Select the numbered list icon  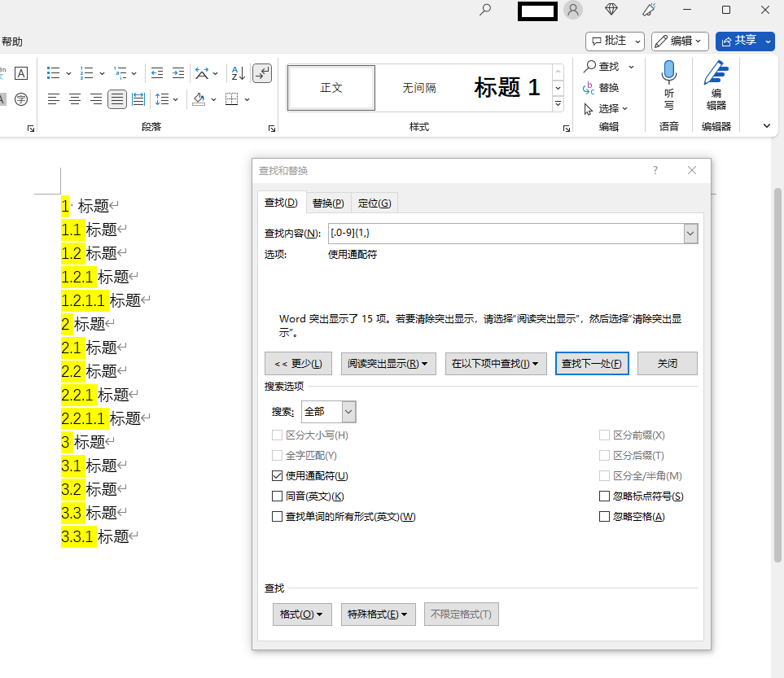87,72
